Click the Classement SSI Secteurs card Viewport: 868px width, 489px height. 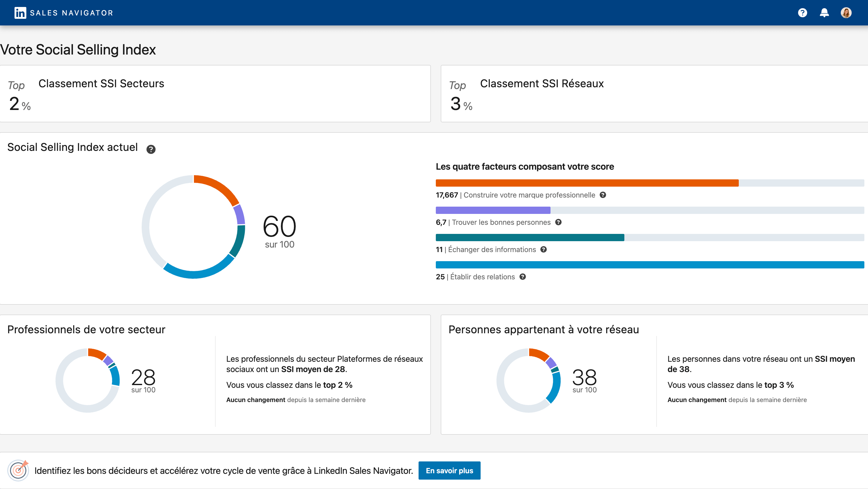(x=215, y=93)
